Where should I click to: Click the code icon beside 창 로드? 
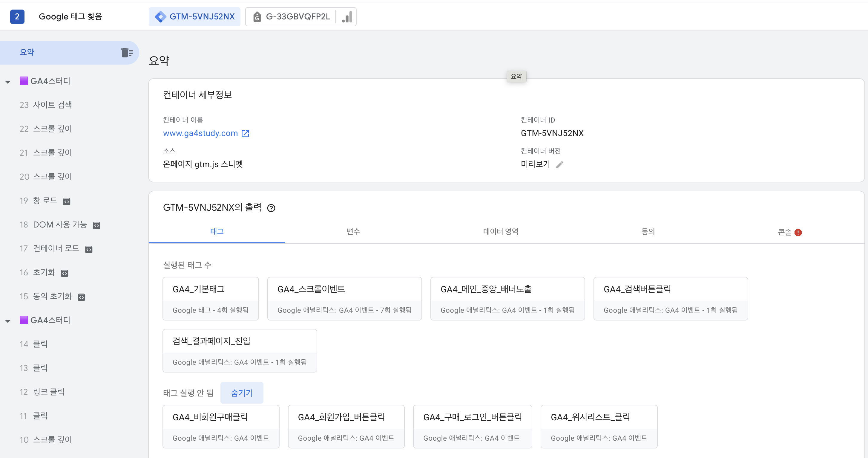(x=67, y=202)
